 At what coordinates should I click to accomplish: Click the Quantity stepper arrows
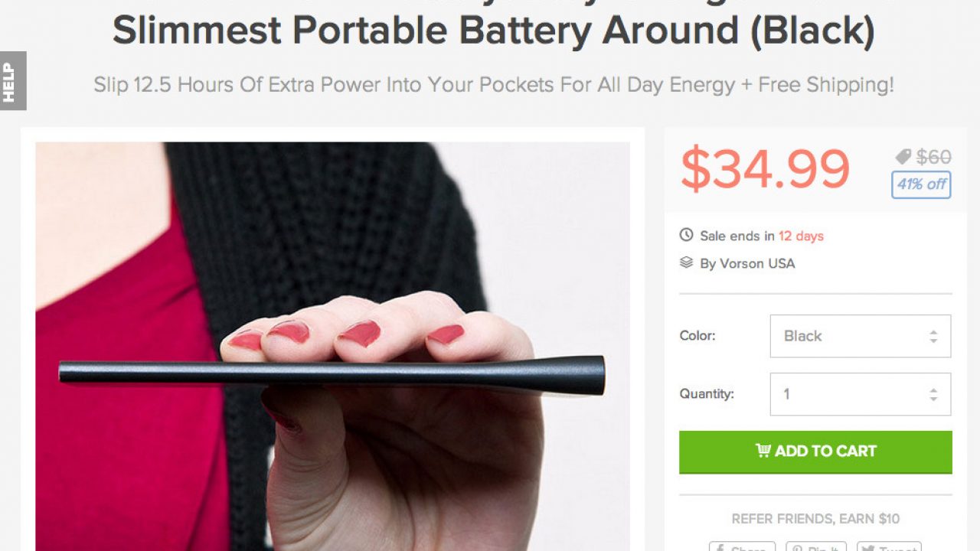coord(933,394)
